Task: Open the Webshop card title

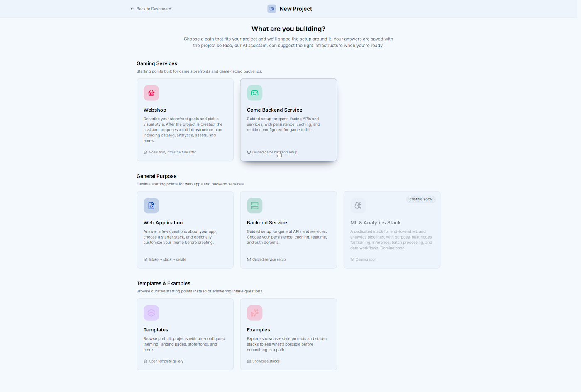Action: [x=155, y=110]
